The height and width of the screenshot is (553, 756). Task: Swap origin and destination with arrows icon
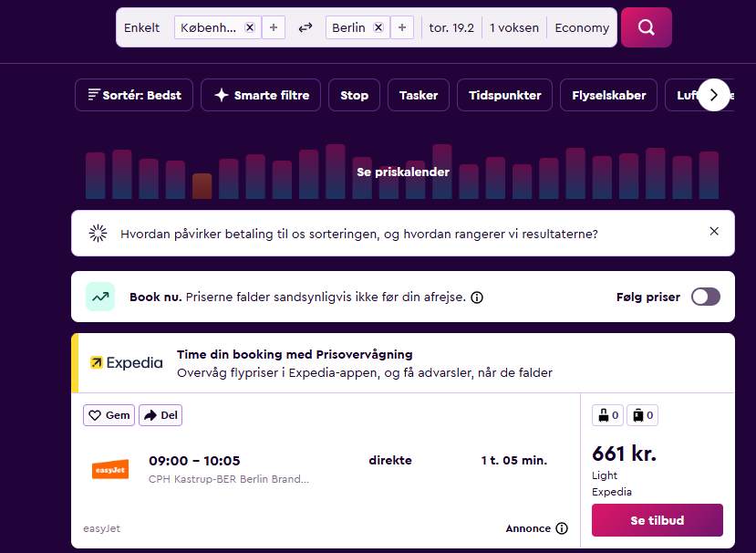coord(306,27)
